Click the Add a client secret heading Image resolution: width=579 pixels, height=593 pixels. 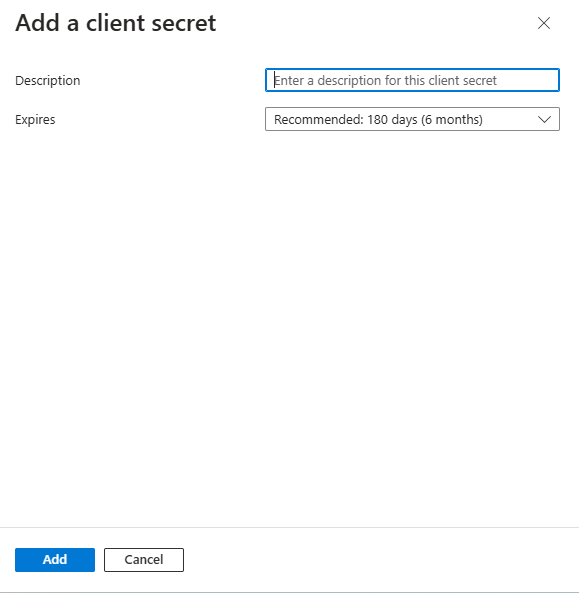(115, 23)
